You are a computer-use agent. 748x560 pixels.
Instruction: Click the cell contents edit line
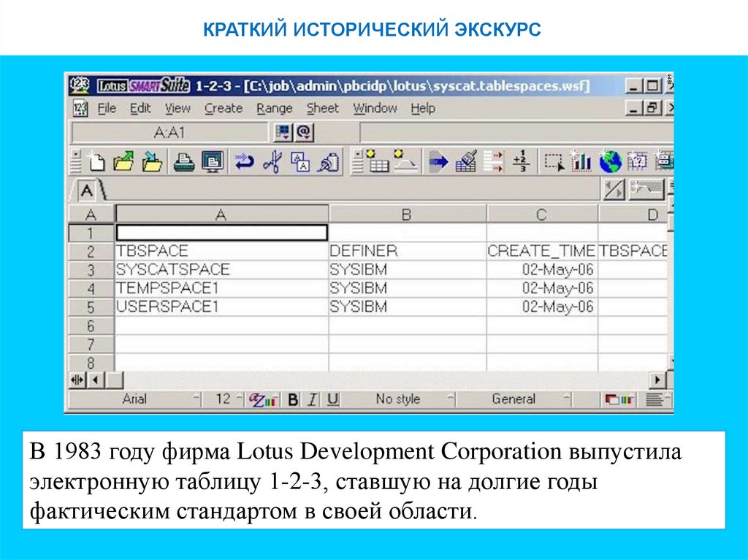coord(516,133)
